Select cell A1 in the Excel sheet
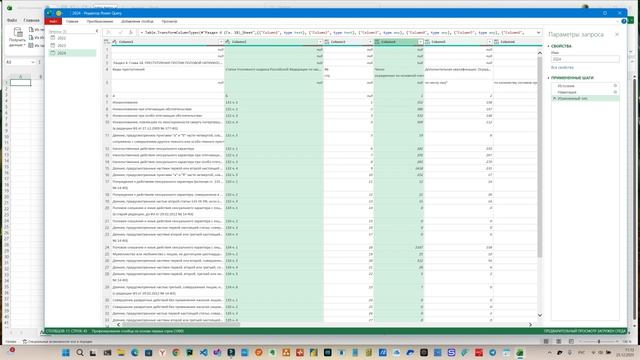 pos(20,82)
